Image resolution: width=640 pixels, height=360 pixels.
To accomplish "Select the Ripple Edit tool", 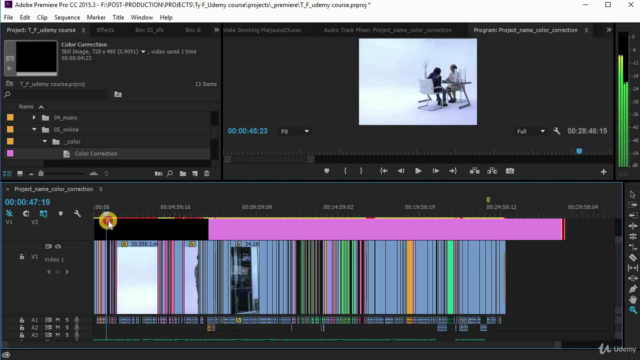I will (x=632, y=226).
